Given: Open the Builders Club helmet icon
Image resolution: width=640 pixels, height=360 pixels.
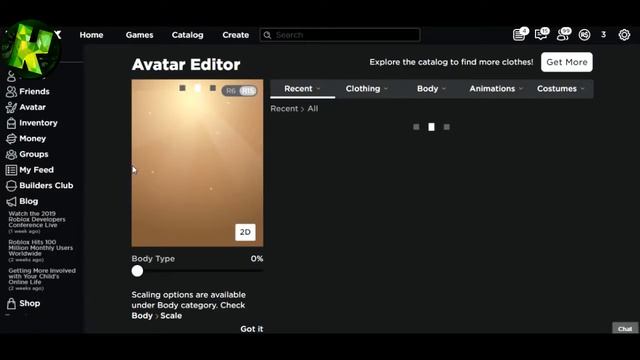Looking at the screenshot, I should pyautogui.click(x=11, y=186).
